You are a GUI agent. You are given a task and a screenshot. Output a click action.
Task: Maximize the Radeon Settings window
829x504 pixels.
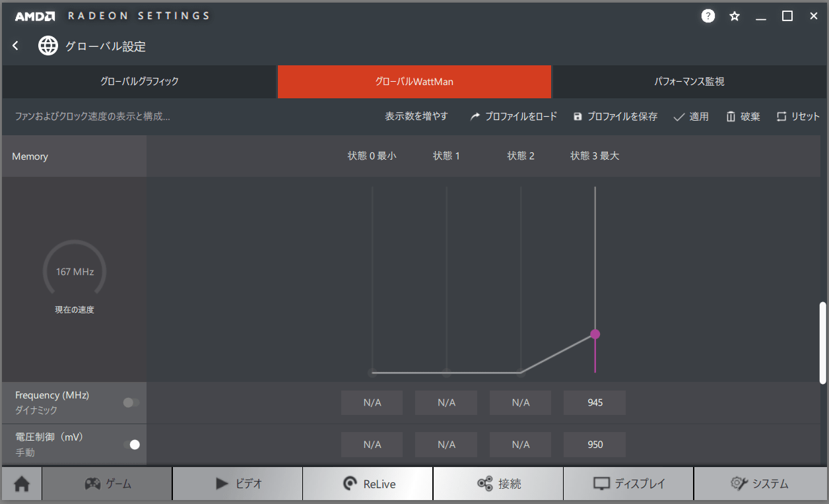pos(787,16)
